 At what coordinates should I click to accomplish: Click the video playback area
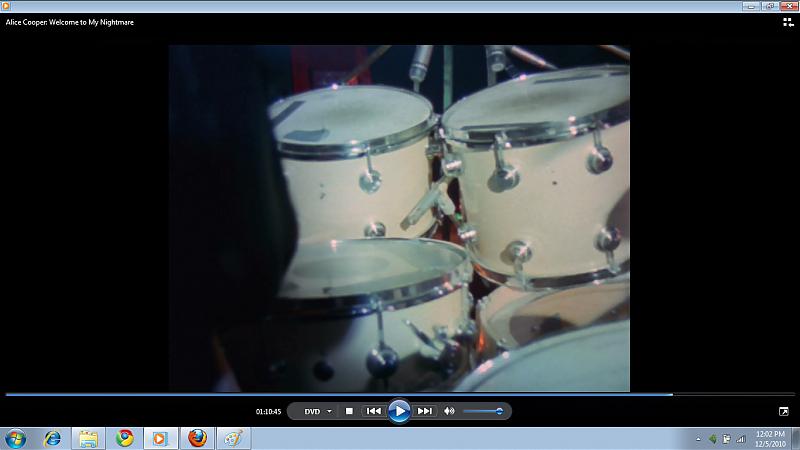tap(399, 218)
